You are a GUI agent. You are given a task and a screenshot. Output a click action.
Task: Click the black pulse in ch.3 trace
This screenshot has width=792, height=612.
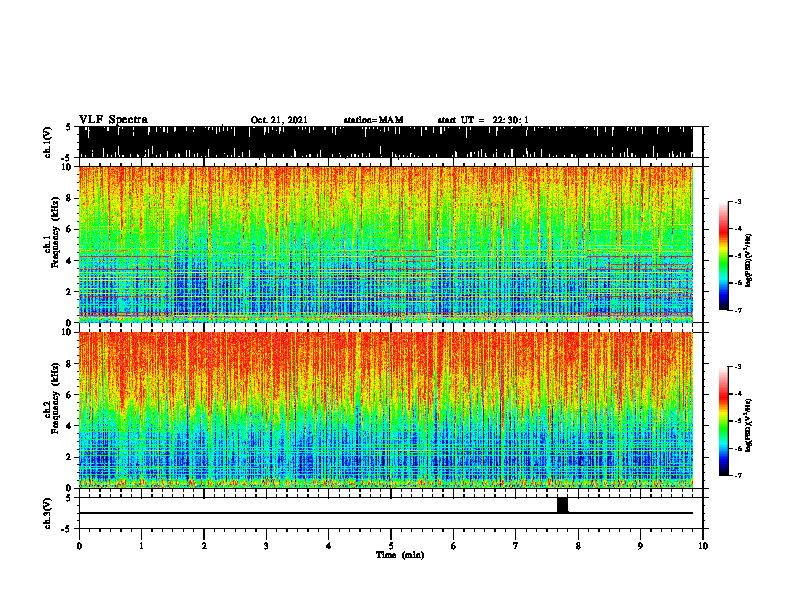point(562,505)
